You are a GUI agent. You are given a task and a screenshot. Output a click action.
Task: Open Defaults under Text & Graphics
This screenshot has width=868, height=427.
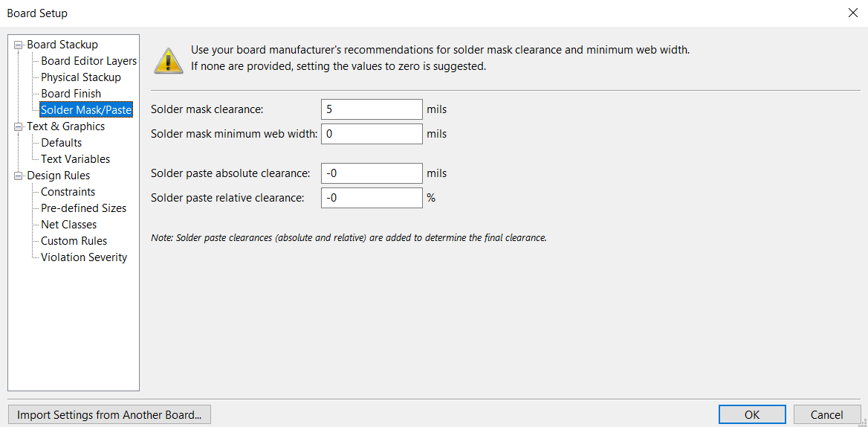click(x=62, y=143)
